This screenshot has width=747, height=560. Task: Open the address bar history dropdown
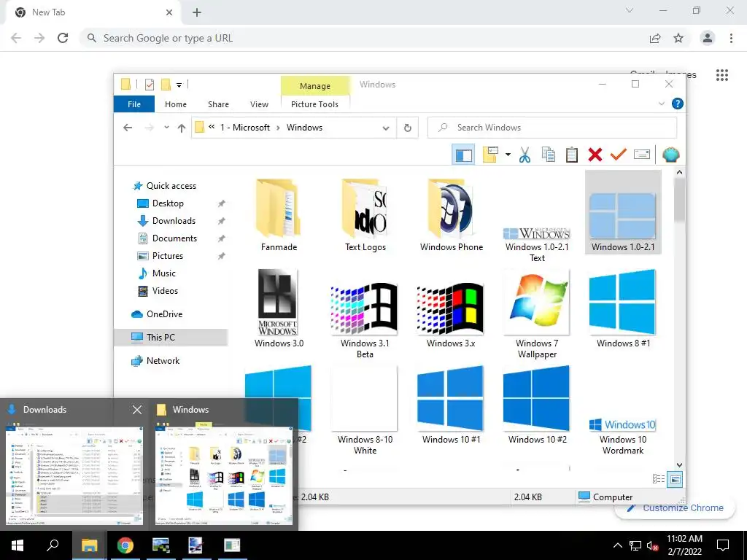(x=386, y=128)
